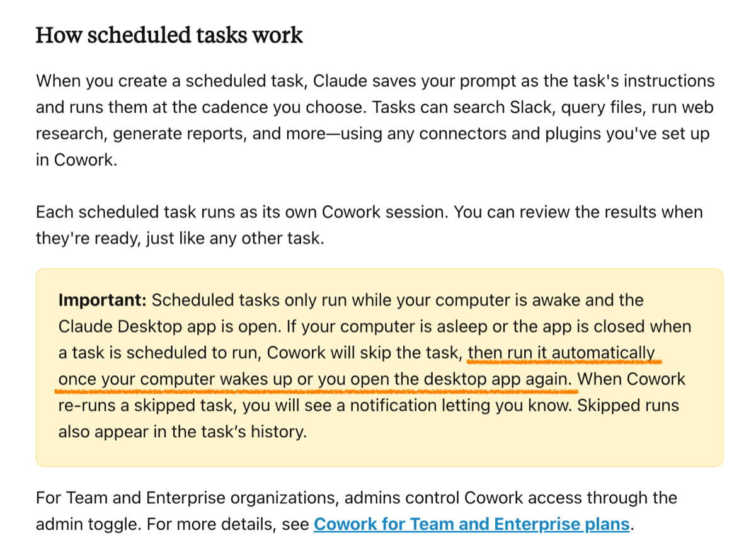
Task: Click the "How scheduled tasks work" heading
Action: (x=169, y=35)
